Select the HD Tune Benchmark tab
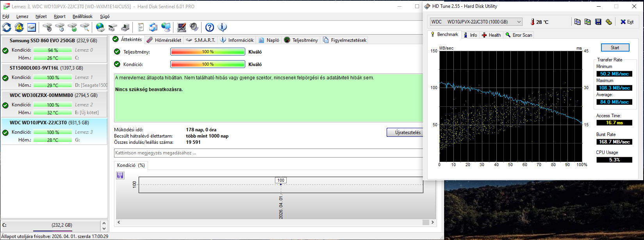The height and width of the screenshot is (240, 644). [444, 34]
